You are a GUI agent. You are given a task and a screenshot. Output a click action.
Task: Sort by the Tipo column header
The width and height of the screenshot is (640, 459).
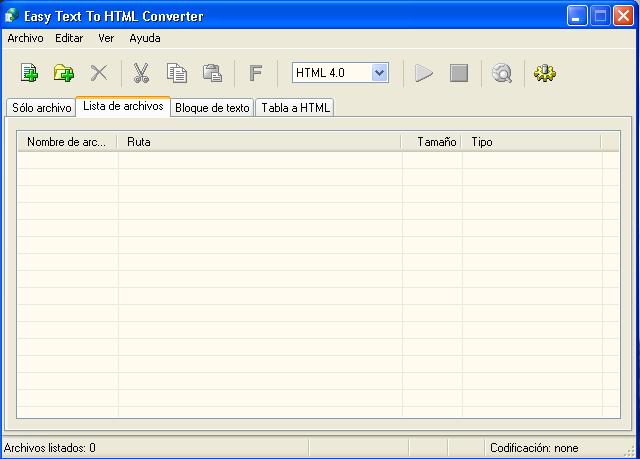point(531,142)
